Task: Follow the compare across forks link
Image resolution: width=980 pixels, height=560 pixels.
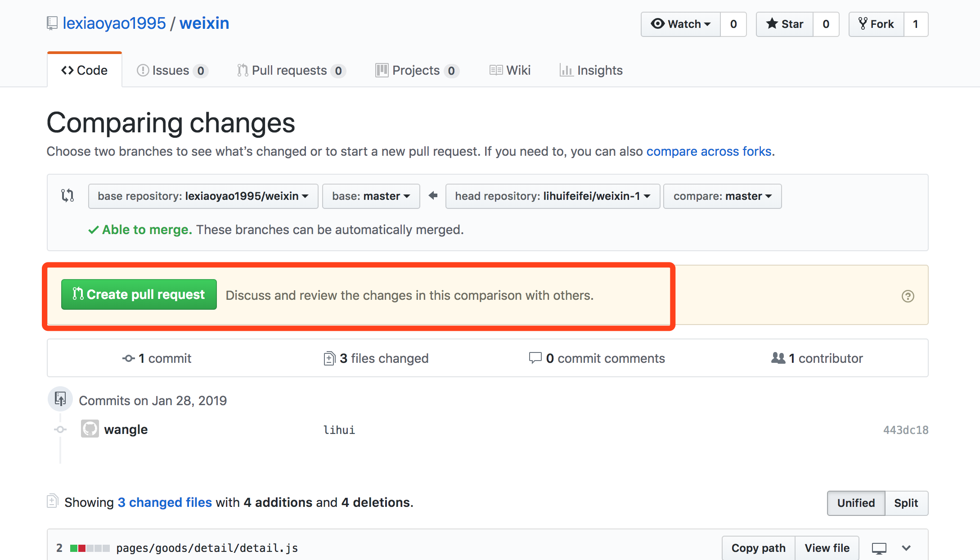Action: point(709,151)
